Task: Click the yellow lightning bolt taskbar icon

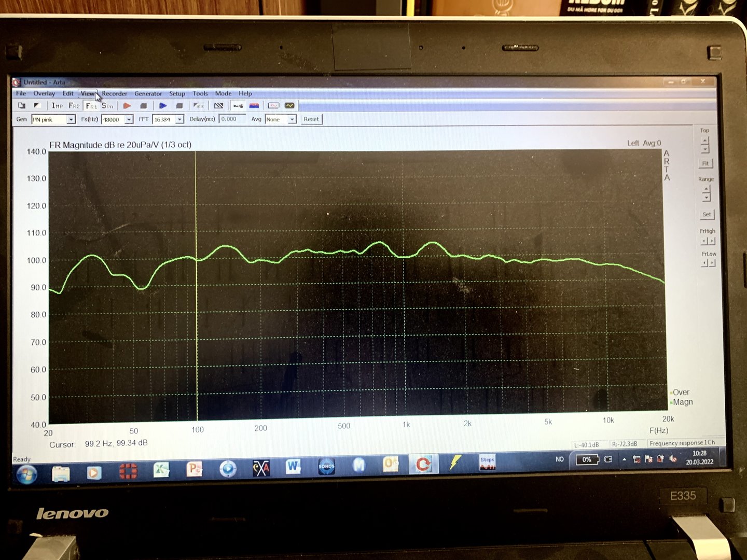Action: pos(455,463)
